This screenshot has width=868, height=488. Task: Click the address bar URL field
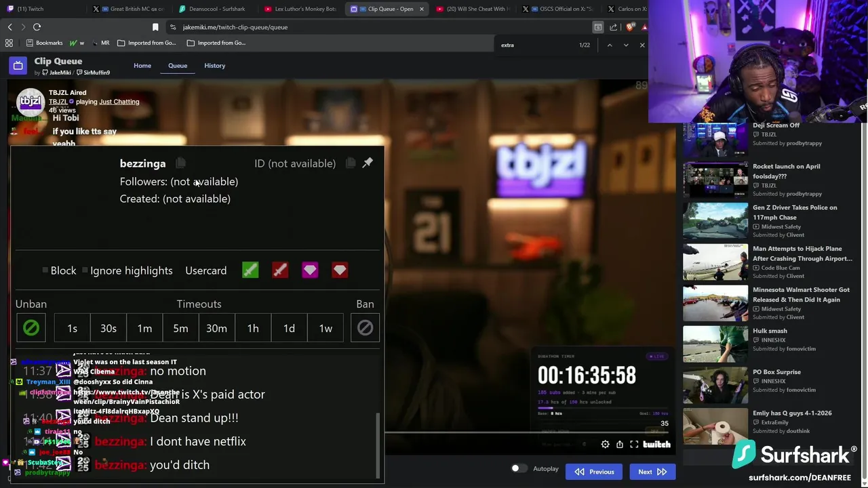click(380, 27)
